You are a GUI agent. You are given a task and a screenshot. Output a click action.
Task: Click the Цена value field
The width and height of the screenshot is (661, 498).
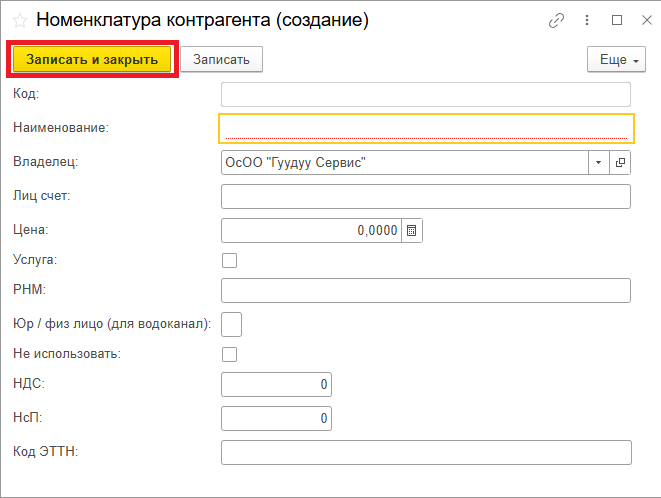coord(312,230)
